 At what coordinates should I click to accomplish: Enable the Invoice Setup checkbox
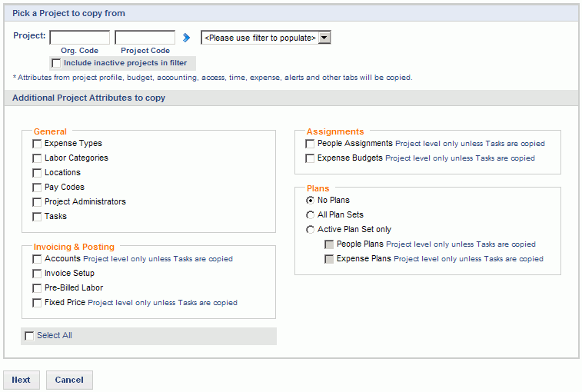click(x=37, y=274)
